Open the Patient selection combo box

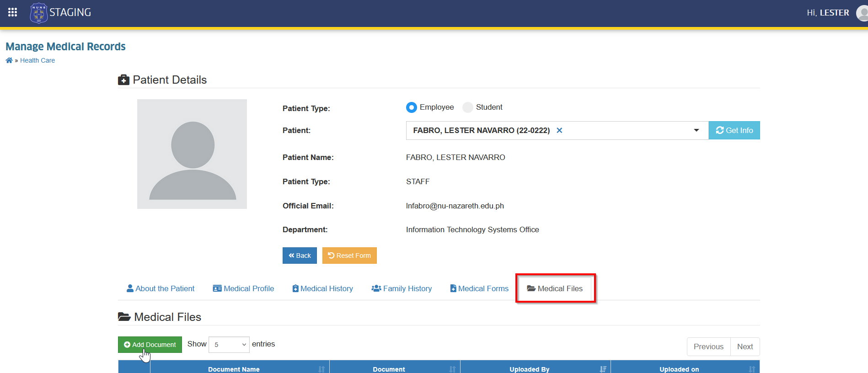[x=557, y=130]
